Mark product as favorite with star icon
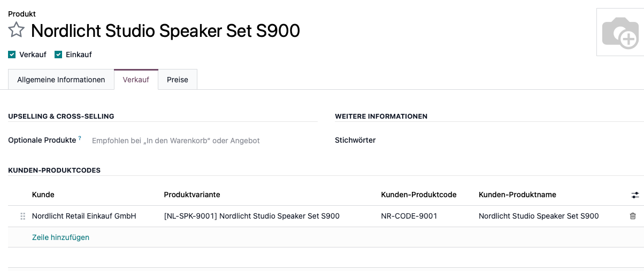The height and width of the screenshot is (271, 644). 17,30
